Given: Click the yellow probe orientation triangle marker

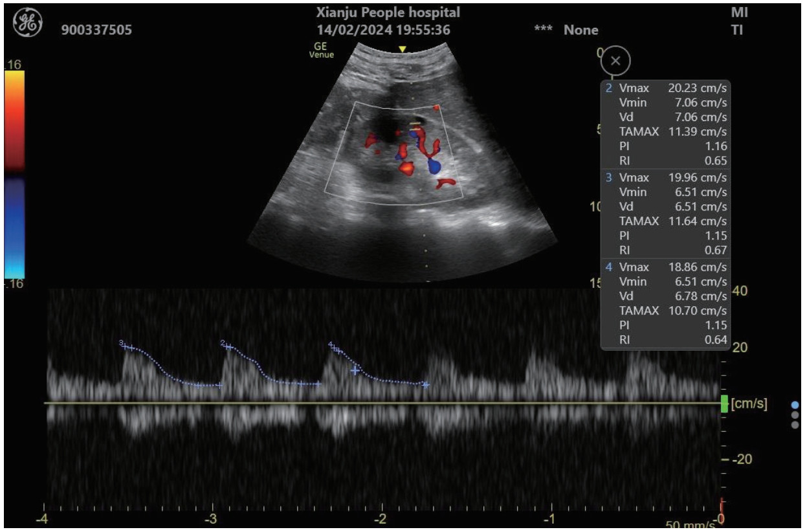Looking at the screenshot, I should tap(403, 49).
